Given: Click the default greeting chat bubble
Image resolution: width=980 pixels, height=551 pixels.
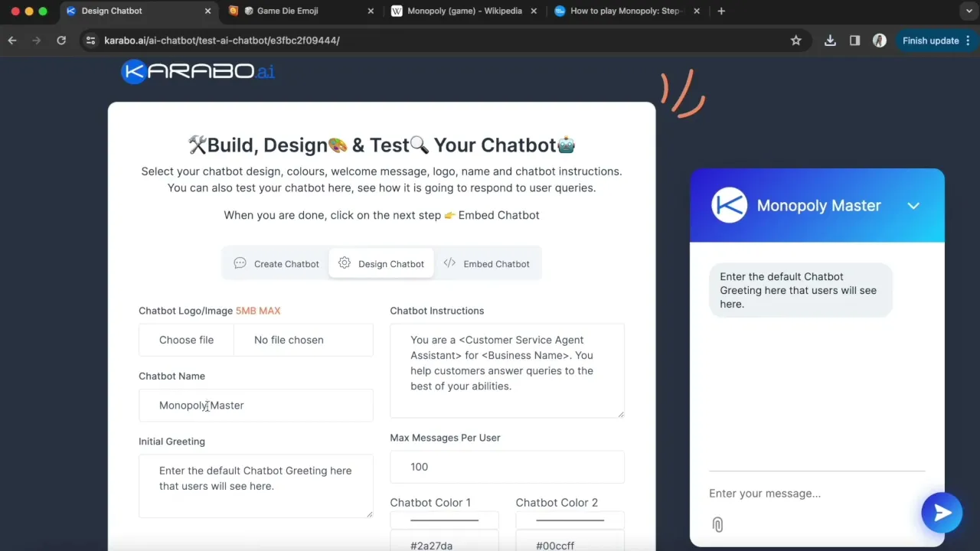Looking at the screenshot, I should pyautogui.click(x=801, y=290).
